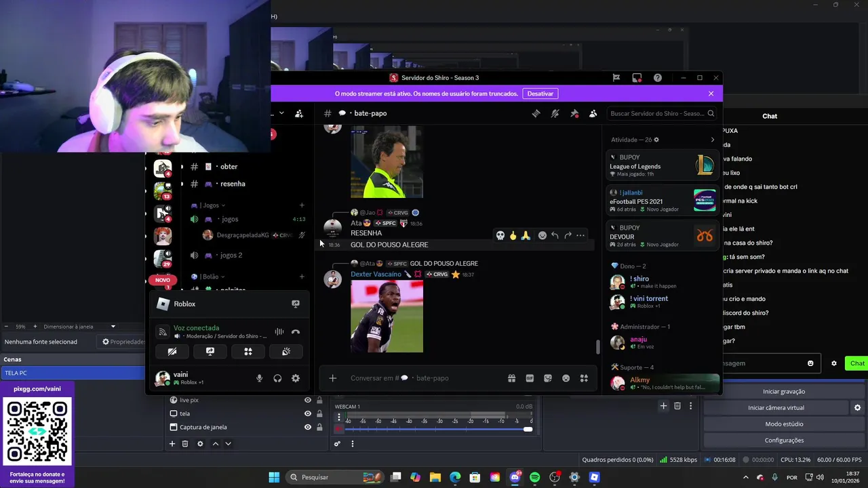Open the Discord inbox icon
This screenshot has width=868, height=488.
point(637,78)
